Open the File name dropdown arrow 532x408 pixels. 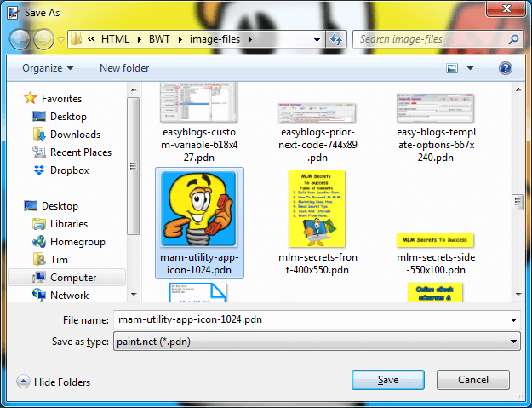click(513, 319)
